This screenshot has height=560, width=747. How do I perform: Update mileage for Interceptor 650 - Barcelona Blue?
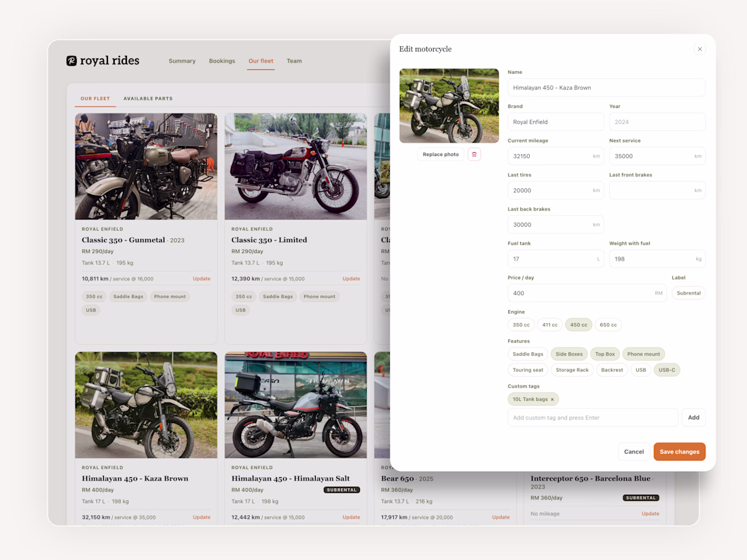pyautogui.click(x=651, y=514)
